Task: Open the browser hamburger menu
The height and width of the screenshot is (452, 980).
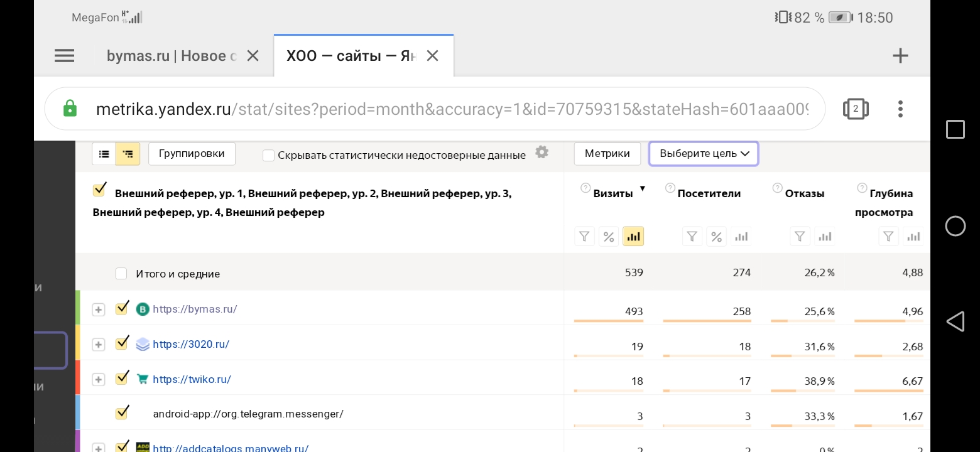Action: coord(64,56)
